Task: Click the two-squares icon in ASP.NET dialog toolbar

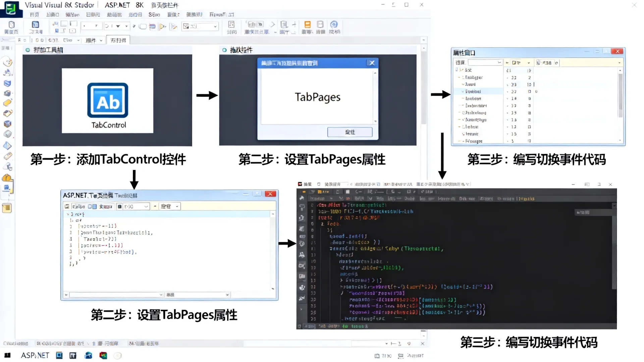Action: [92, 206]
